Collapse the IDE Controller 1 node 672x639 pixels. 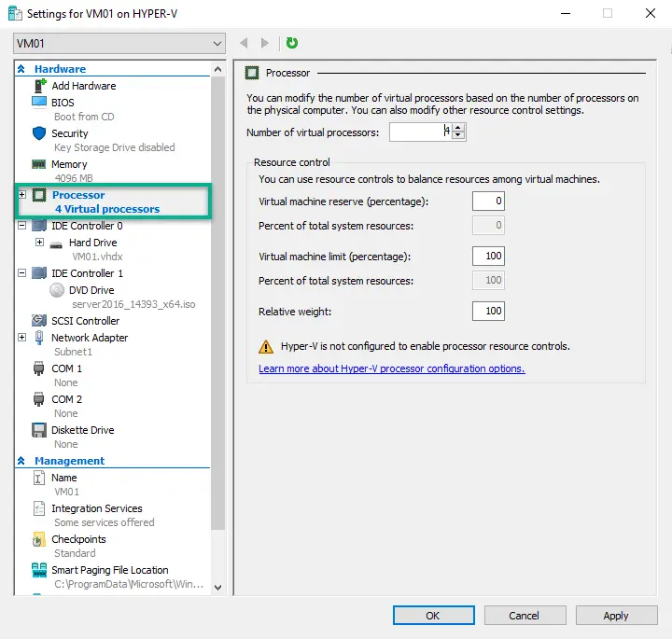coord(22,272)
